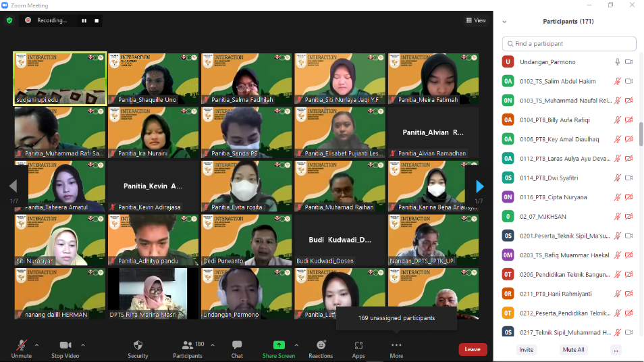Click the Mute All button
The width and height of the screenshot is (644, 362).
click(573, 350)
